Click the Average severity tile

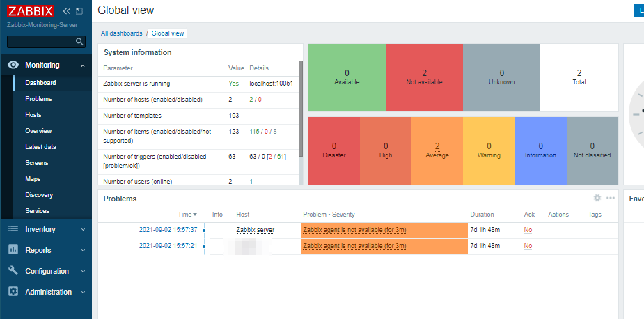pos(437,151)
